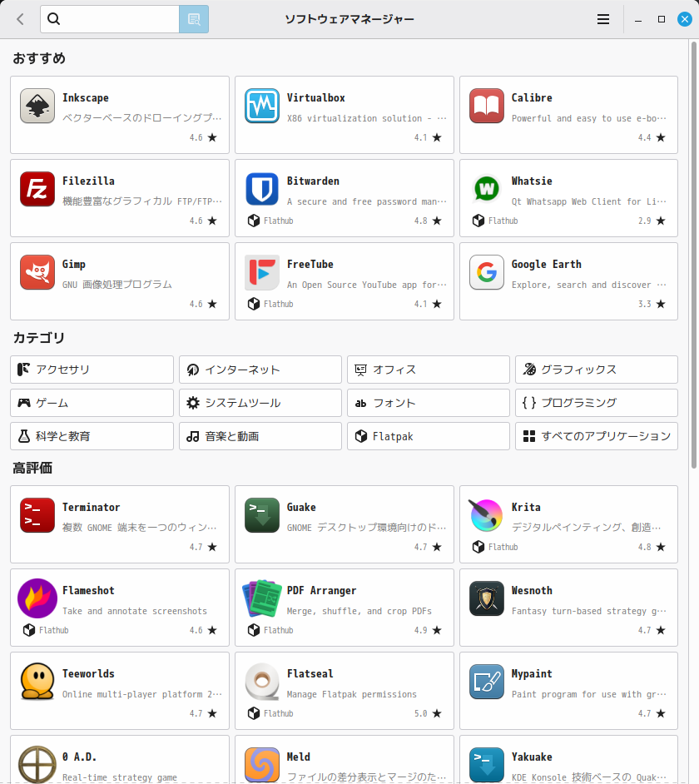Select the Google Earth icon
The image size is (699, 784).
click(486, 272)
